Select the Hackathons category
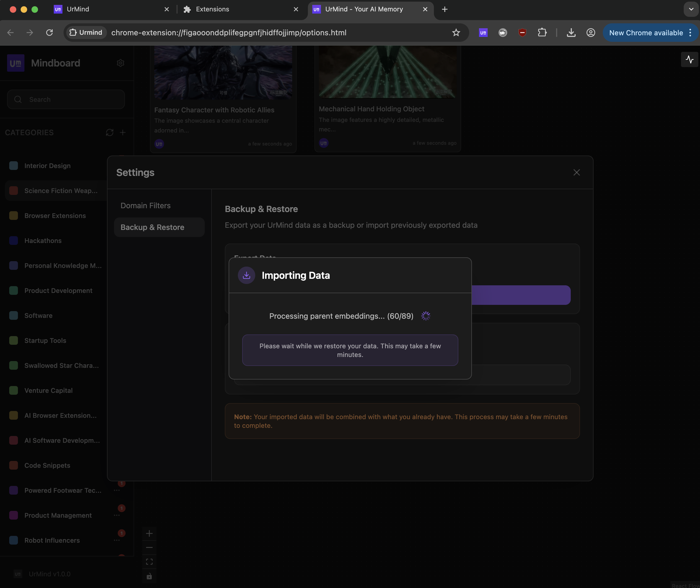Screen dimensions: 700x588 pyautogui.click(x=43, y=241)
